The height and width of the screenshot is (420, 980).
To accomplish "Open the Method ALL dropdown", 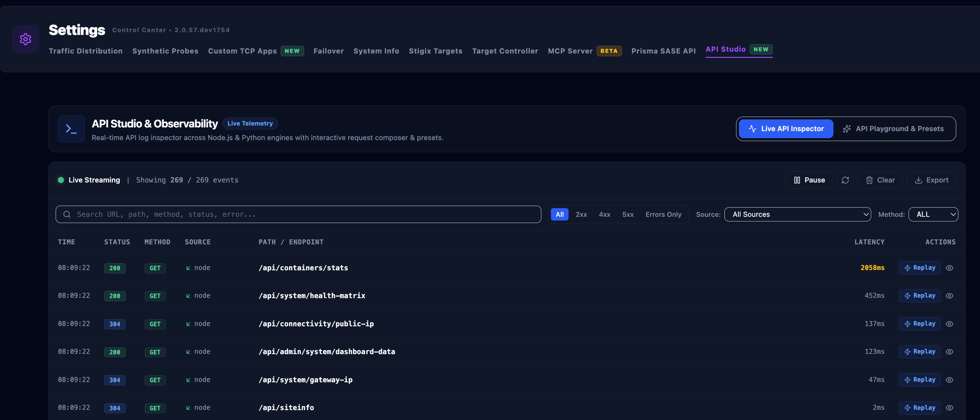I will coord(933,214).
